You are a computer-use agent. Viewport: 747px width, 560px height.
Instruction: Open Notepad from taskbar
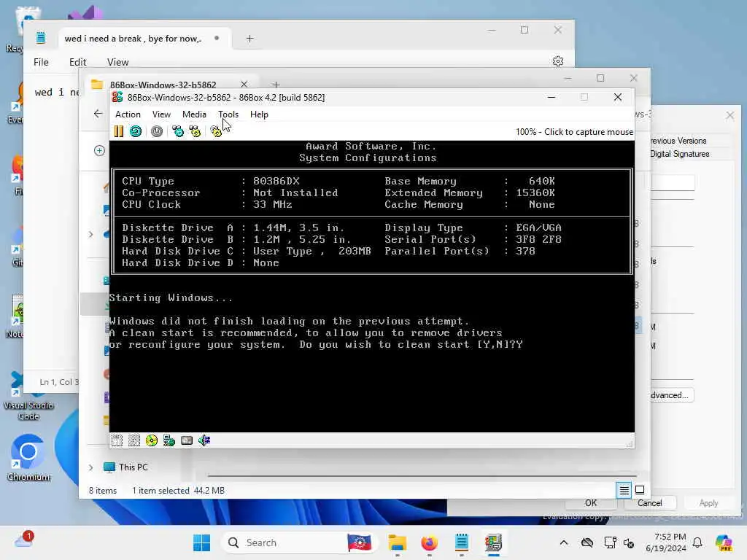click(x=461, y=542)
